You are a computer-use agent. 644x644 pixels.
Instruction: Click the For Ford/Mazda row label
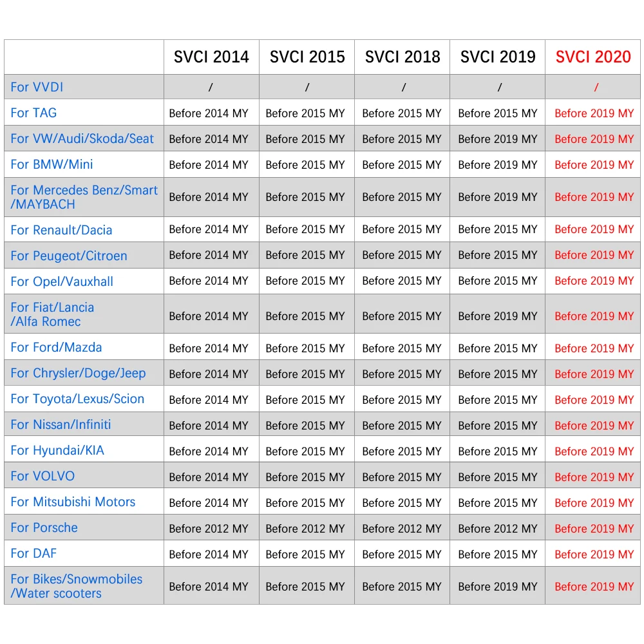point(56,347)
